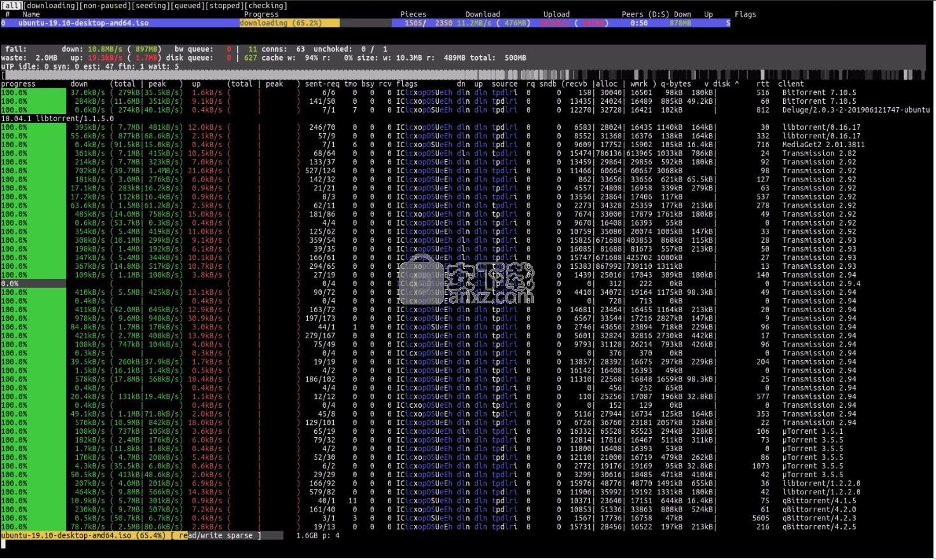Select the Transmission 2.9.4 peer

pos(821,284)
